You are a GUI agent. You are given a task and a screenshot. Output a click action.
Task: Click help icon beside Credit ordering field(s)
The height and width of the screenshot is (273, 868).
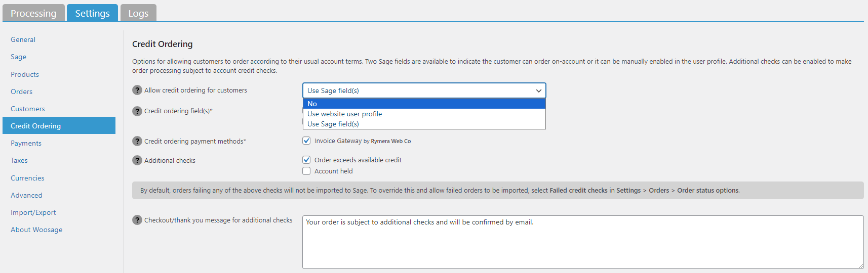[x=137, y=111]
